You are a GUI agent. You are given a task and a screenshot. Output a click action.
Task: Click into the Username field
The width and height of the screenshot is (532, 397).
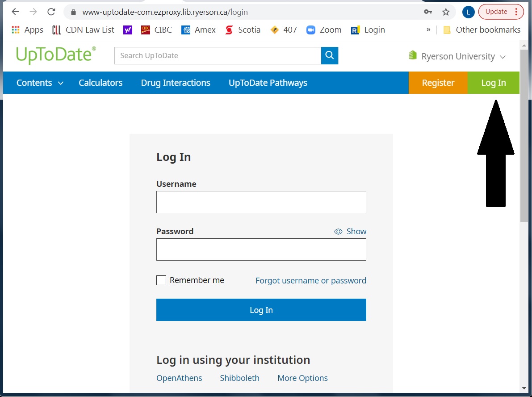click(261, 202)
